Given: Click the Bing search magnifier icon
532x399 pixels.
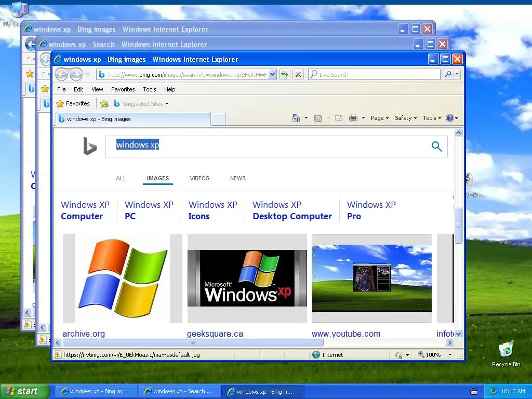Looking at the screenshot, I should coord(436,147).
